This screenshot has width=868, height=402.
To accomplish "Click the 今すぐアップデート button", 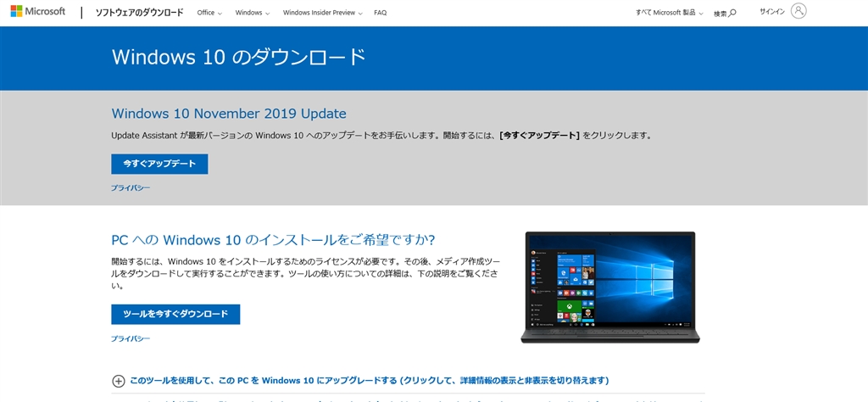I will pyautogui.click(x=159, y=164).
